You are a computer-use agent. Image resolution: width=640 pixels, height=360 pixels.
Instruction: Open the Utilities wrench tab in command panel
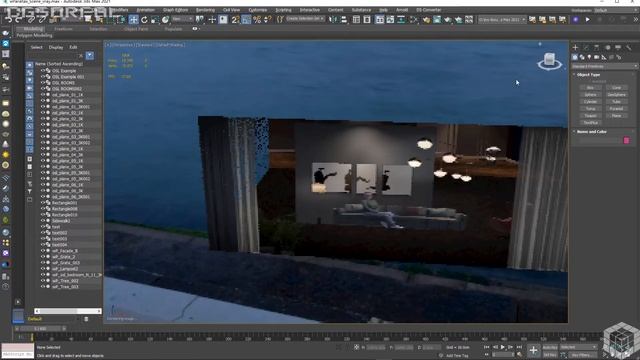[629, 48]
